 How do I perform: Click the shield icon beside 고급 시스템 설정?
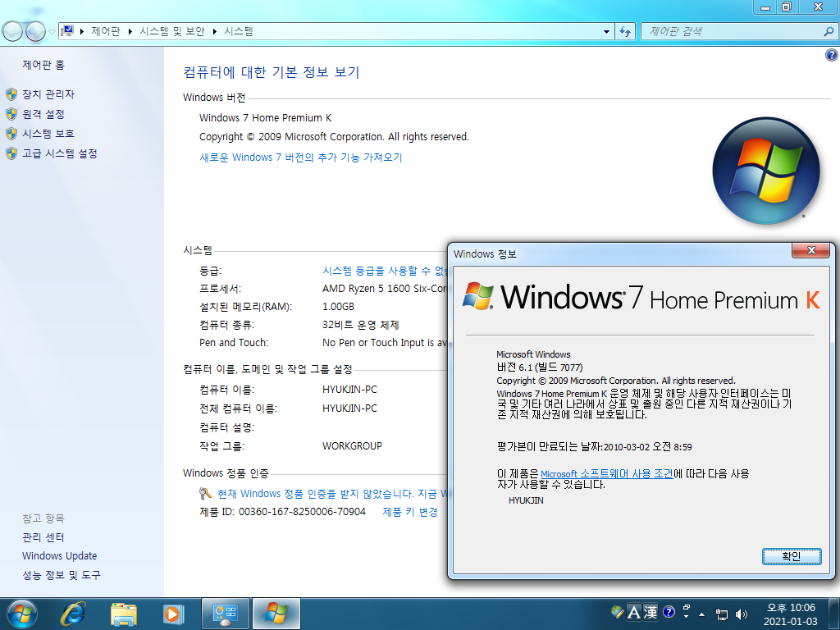click(11, 153)
